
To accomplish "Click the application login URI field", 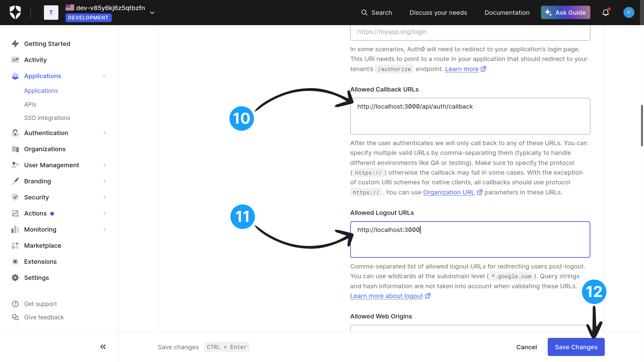I will point(470,32).
